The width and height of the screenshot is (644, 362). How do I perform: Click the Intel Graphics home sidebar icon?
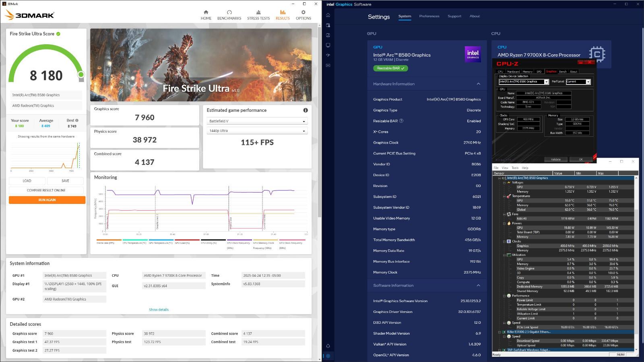tap(328, 15)
